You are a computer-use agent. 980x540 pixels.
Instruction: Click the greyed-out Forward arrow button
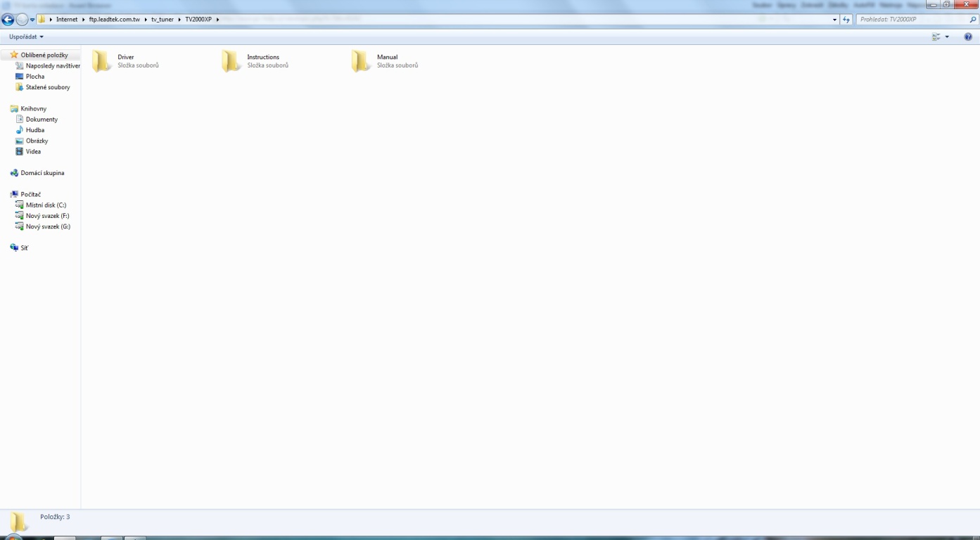click(22, 20)
